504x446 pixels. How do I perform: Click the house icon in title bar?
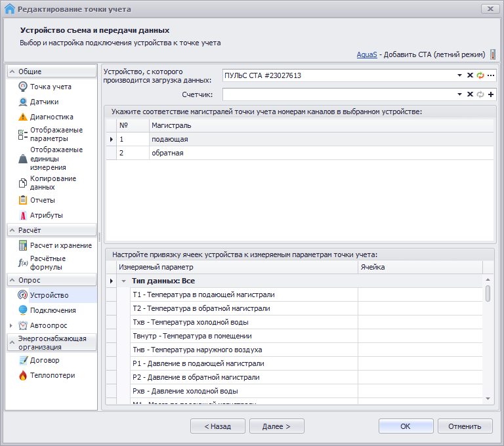pyautogui.click(x=10, y=9)
